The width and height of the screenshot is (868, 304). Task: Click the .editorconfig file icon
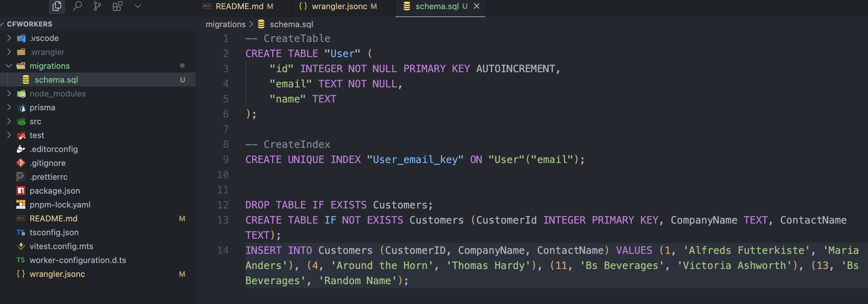21,149
